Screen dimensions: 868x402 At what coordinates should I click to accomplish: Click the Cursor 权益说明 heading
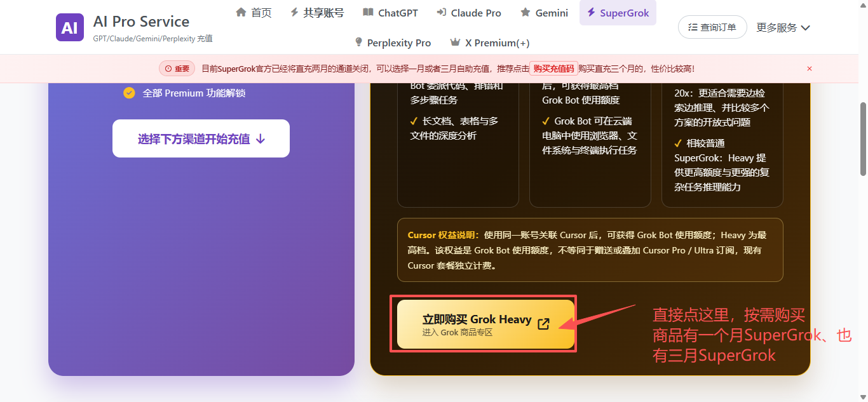click(444, 235)
